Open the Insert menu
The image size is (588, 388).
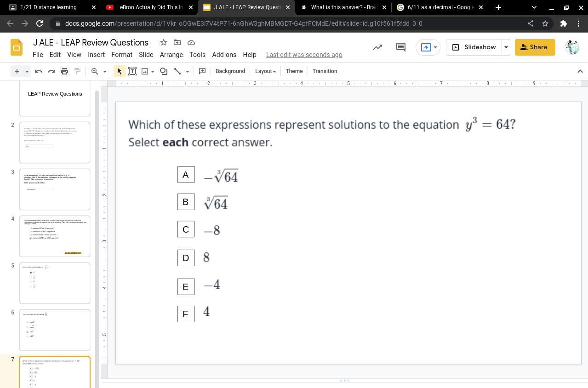coord(96,55)
